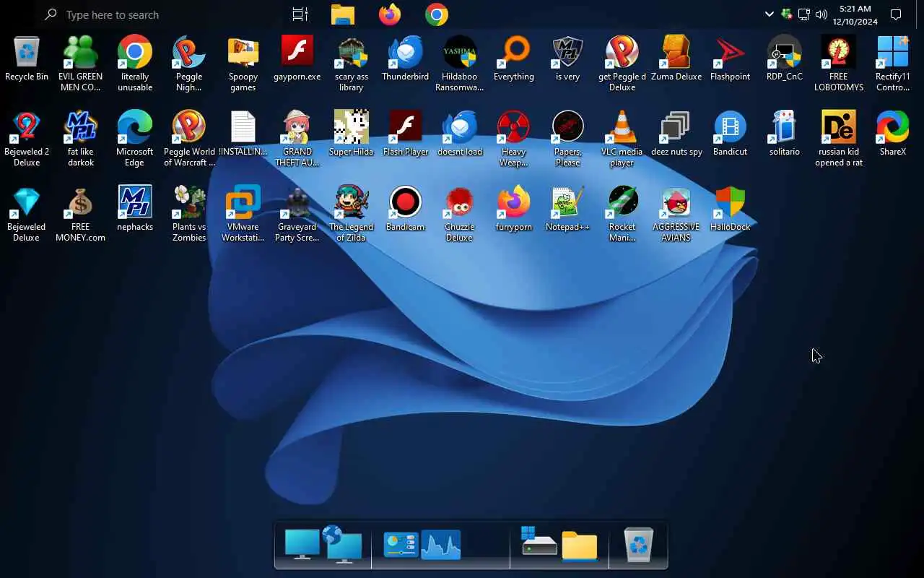Open the Bandicam recorder shortcut
Viewport: 924px width, 578px height.
406,210
